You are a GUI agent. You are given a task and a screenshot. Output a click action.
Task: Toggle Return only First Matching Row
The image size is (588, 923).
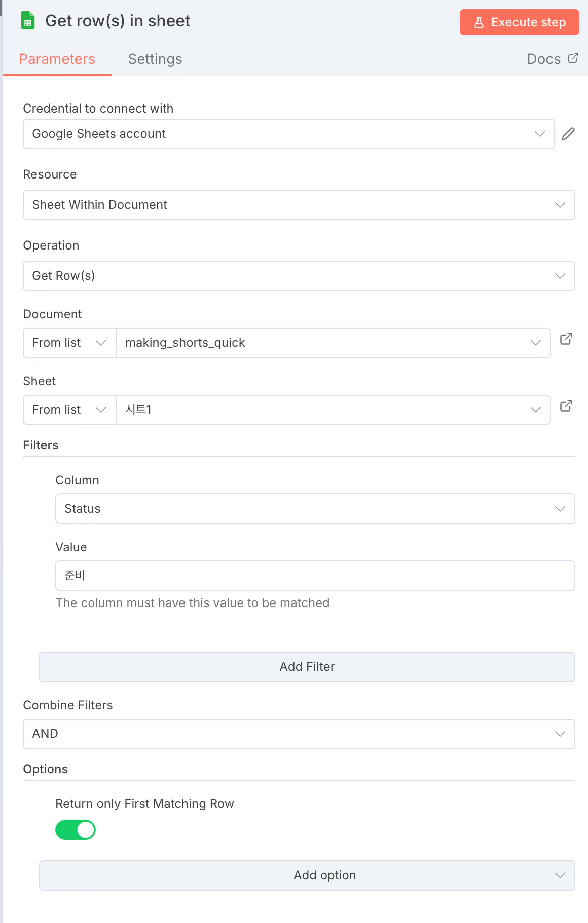(x=76, y=830)
